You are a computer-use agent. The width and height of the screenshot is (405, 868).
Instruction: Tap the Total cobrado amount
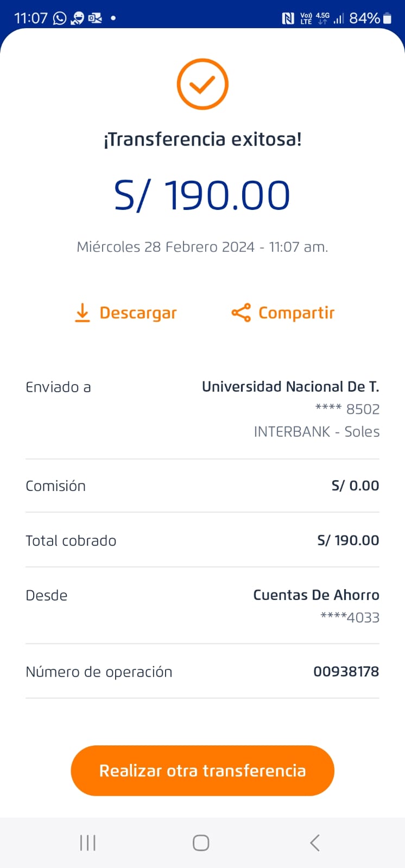(348, 540)
